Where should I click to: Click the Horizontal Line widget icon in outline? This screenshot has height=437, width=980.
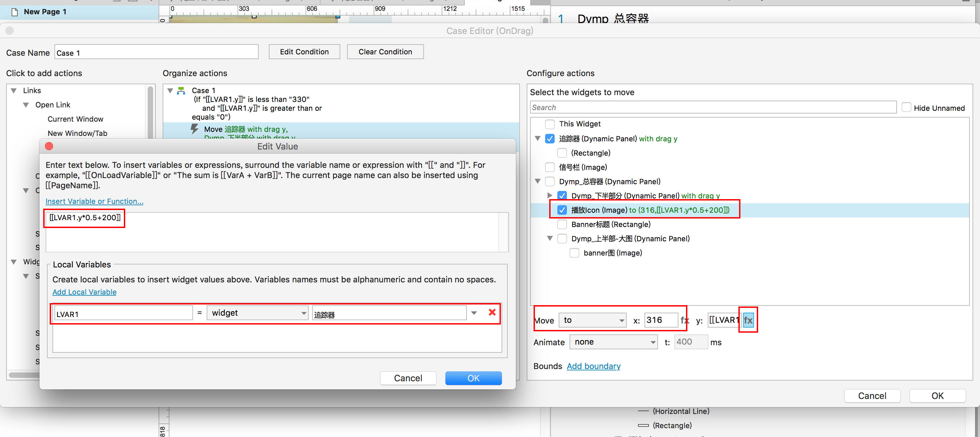coord(643,411)
